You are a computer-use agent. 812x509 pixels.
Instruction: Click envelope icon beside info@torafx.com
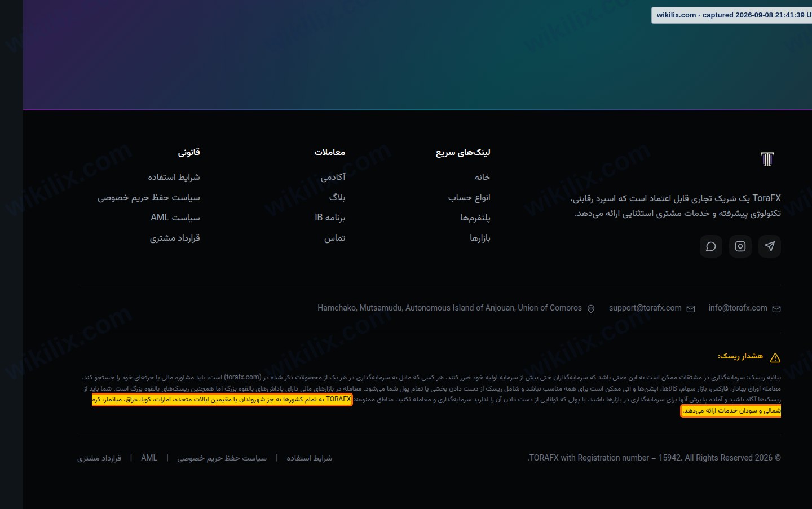tap(776, 308)
